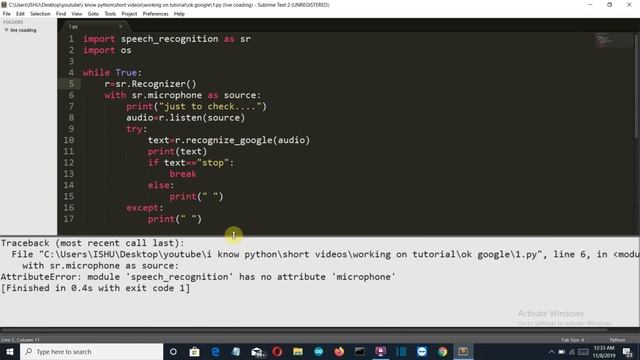The width and height of the screenshot is (640, 360).
Task: Open the Tools menu
Action: [110, 14]
